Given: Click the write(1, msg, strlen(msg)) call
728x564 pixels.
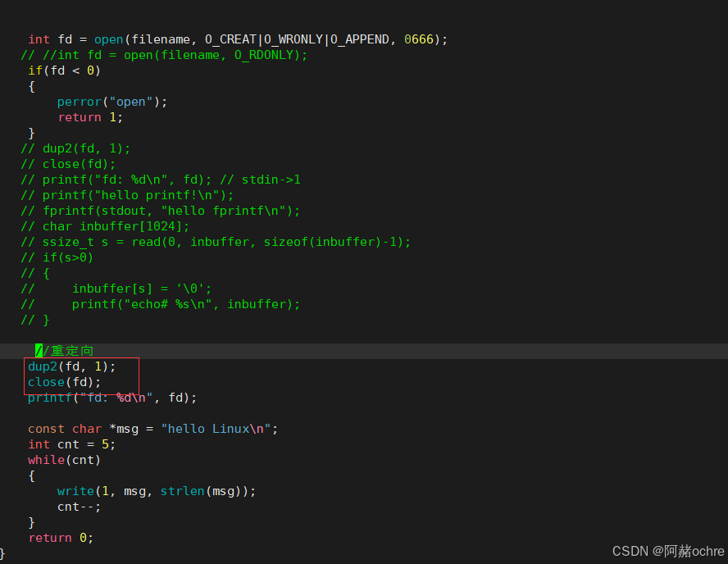Looking at the screenshot, I should (x=156, y=491).
